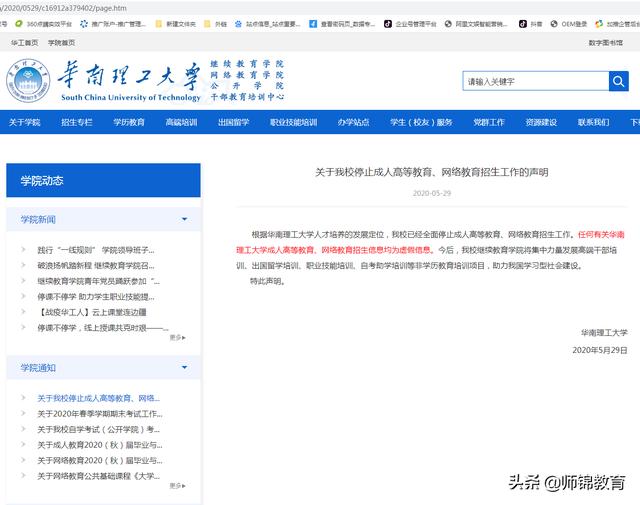The width and height of the screenshot is (640, 505).
Task: Click 更多 under 学院通知
Action: (x=178, y=486)
